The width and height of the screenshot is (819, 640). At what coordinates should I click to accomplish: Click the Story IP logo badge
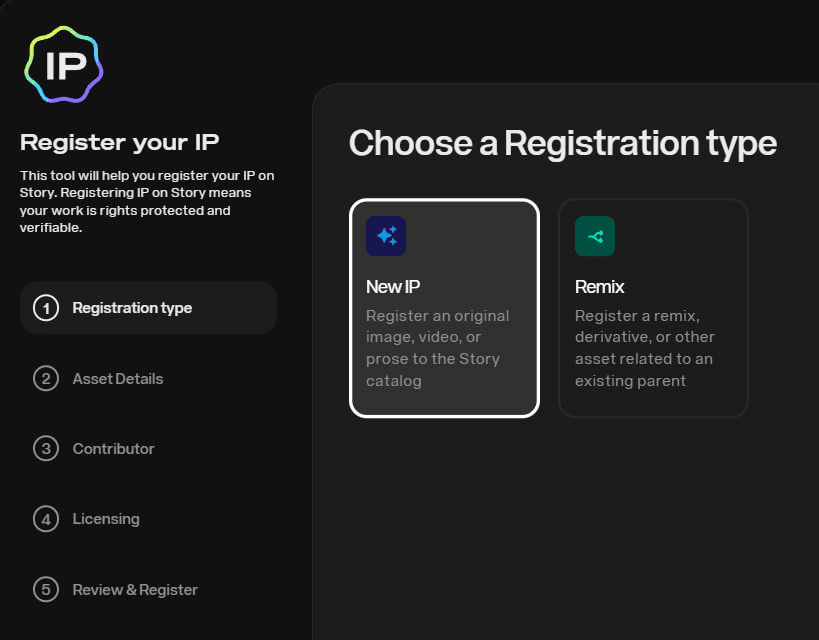pyautogui.click(x=64, y=65)
